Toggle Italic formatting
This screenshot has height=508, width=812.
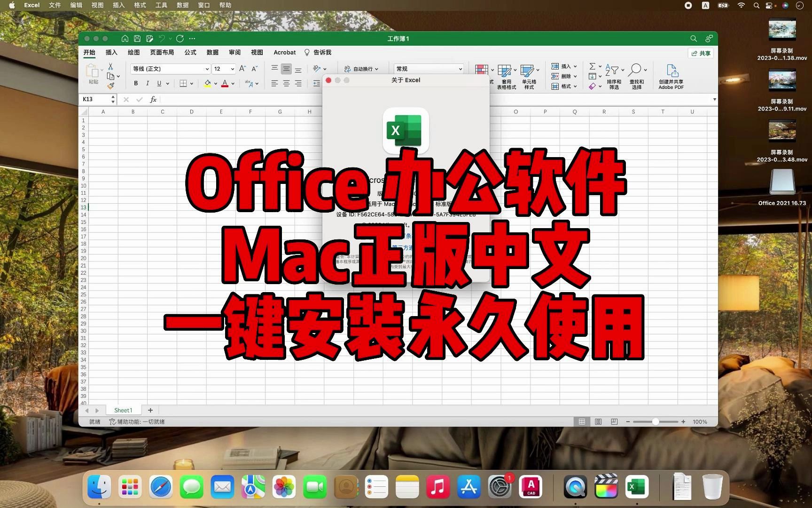[x=148, y=83]
